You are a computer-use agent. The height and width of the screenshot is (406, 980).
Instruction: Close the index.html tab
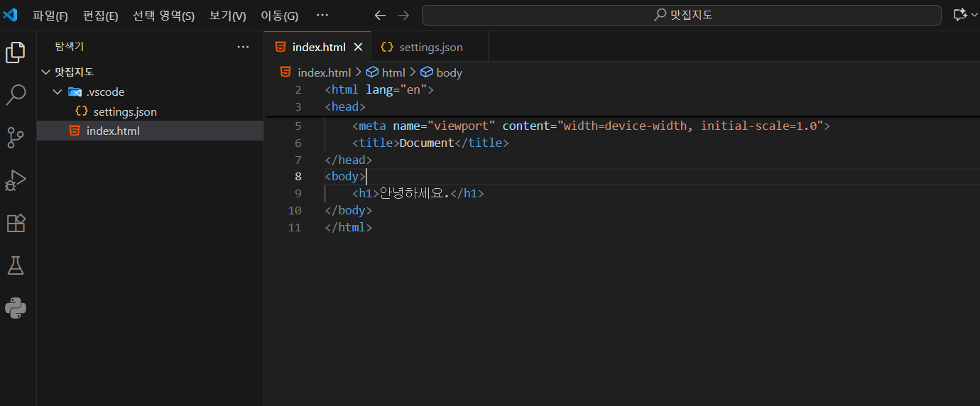[x=358, y=47]
